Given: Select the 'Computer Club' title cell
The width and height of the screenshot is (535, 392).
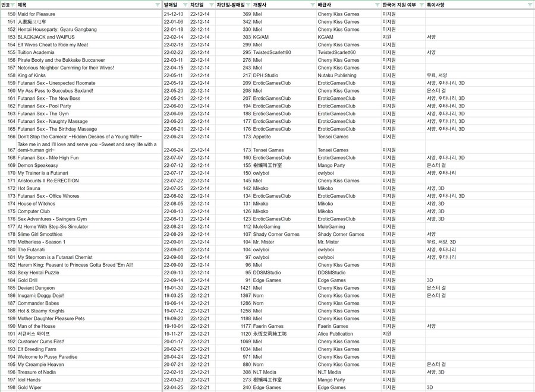Looking at the screenshot, I should click(89, 211).
